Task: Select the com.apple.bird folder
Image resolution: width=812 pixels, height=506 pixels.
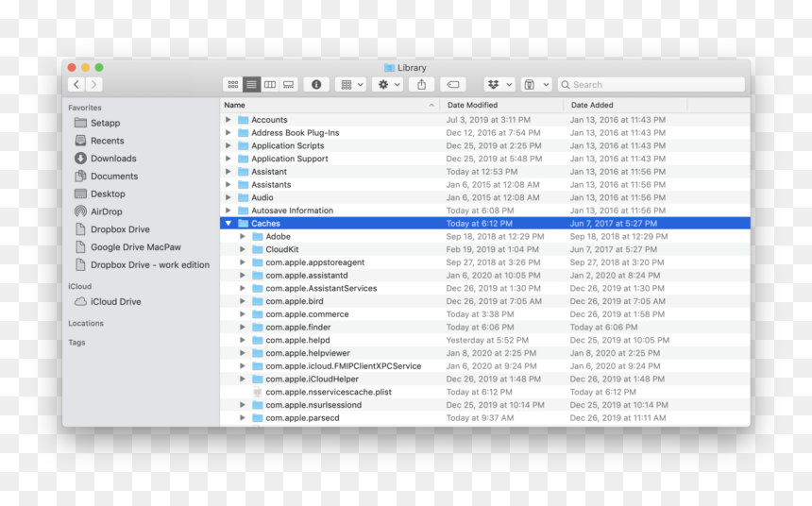Action: coord(485,301)
